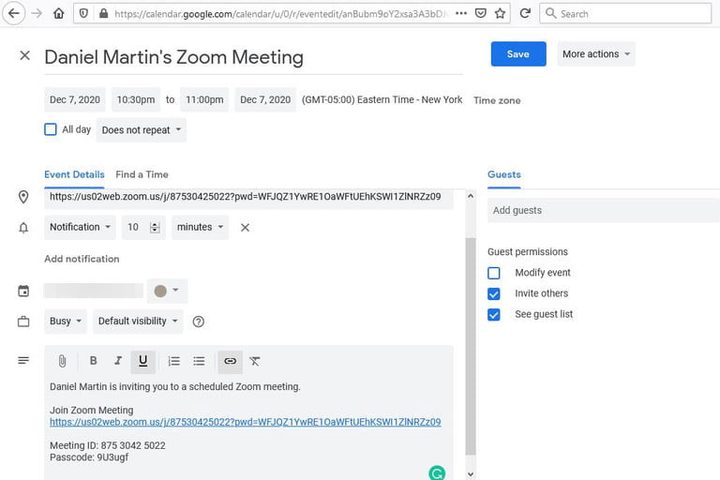Select the Guests tab
The image size is (720, 480).
(504, 175)
